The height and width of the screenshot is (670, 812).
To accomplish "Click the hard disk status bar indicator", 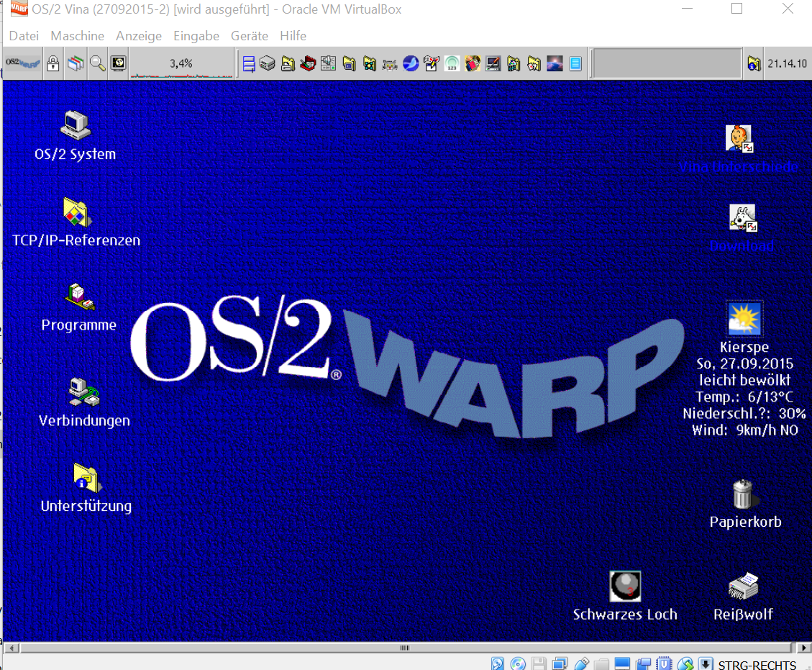I will click(x=497, y=664).
